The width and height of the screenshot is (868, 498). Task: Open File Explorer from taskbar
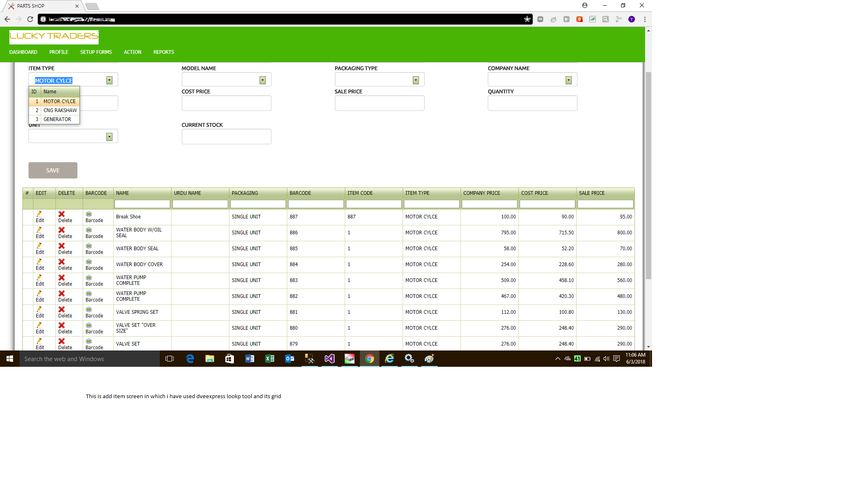coord(209,359)
